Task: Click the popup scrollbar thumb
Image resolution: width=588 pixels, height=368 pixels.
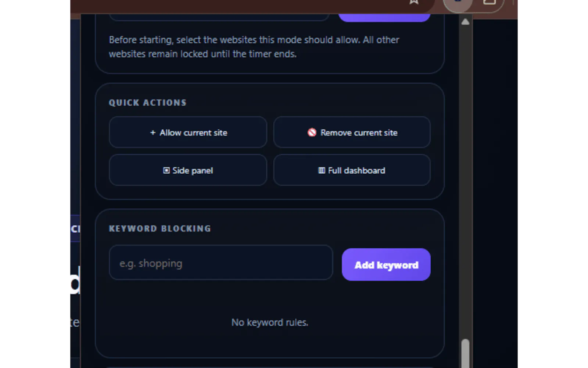Action: [465, 353]
